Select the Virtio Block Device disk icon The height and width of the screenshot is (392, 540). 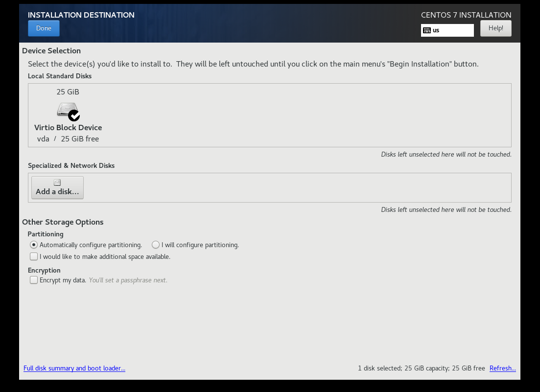tap(66, 110)
